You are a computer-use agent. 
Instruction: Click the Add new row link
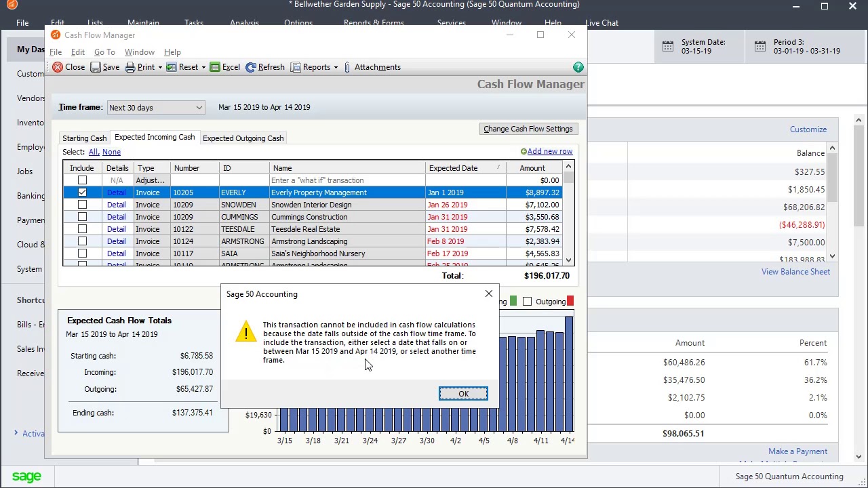tap(550, 151)
